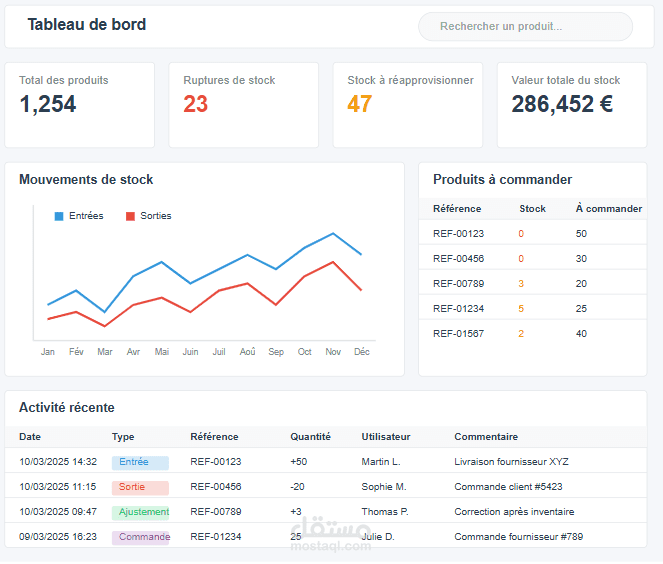Sort by the Stock column header

(532, 208)
